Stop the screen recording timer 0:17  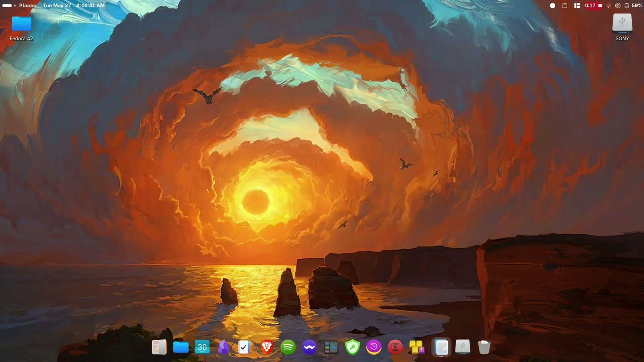pos(593,5)
